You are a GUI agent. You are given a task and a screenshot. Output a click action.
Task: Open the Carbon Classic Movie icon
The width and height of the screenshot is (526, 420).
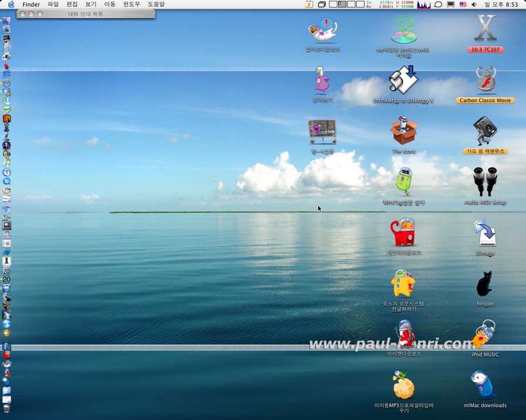click(485, 81)
